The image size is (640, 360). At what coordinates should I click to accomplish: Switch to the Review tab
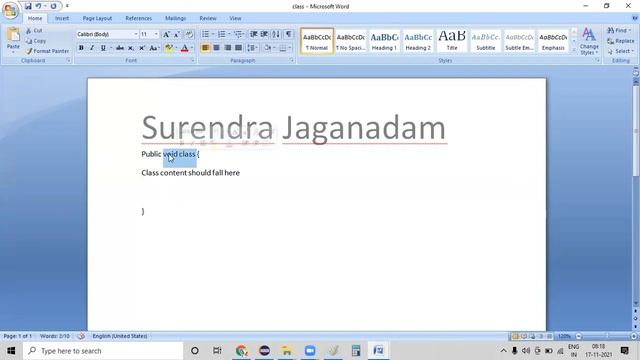pyautogui.click(x=208, y=18)
